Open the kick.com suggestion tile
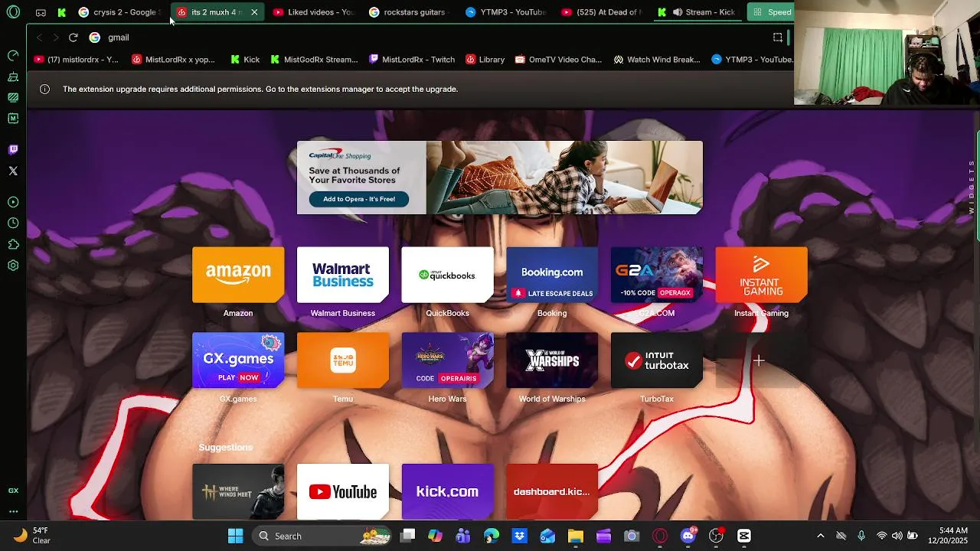 pyautogui.click(x=447, y=491)
